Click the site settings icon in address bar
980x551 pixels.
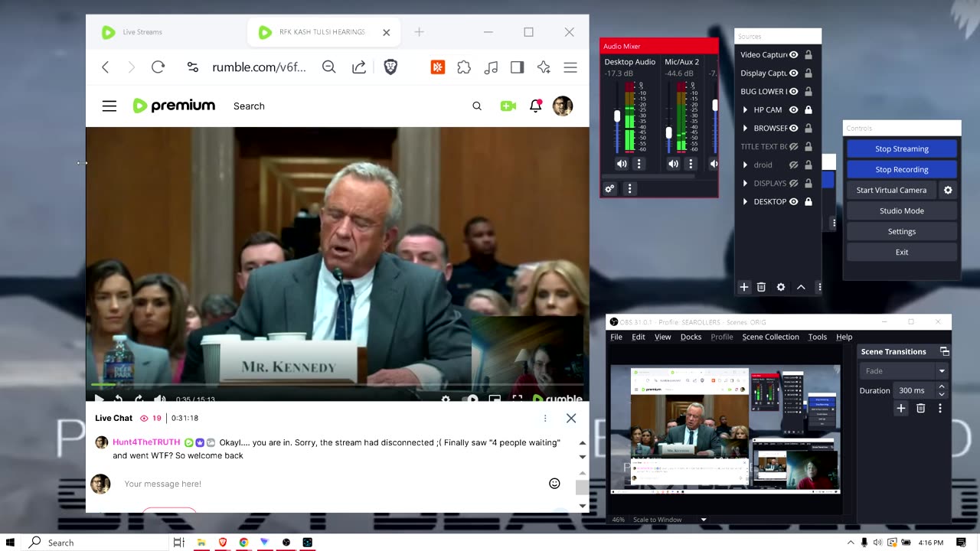pos(193,67)
